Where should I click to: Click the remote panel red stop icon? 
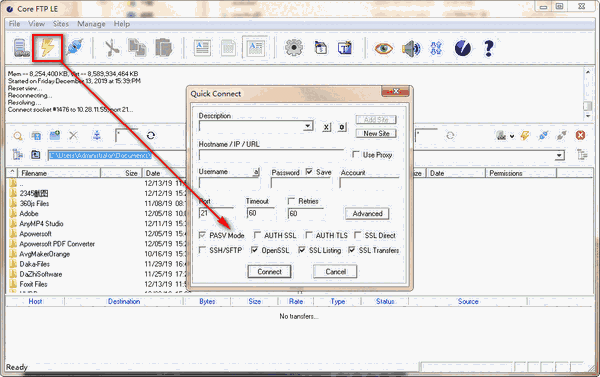(580, 135)
